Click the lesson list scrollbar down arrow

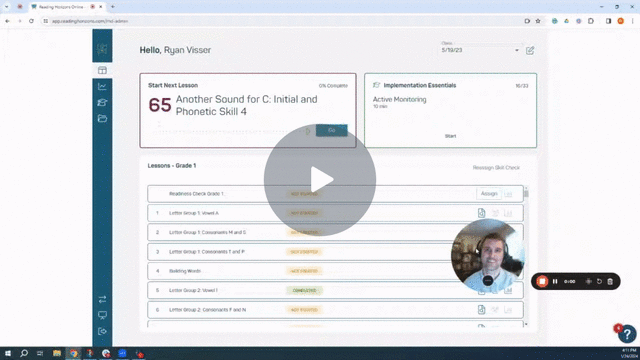coord(526,324)
